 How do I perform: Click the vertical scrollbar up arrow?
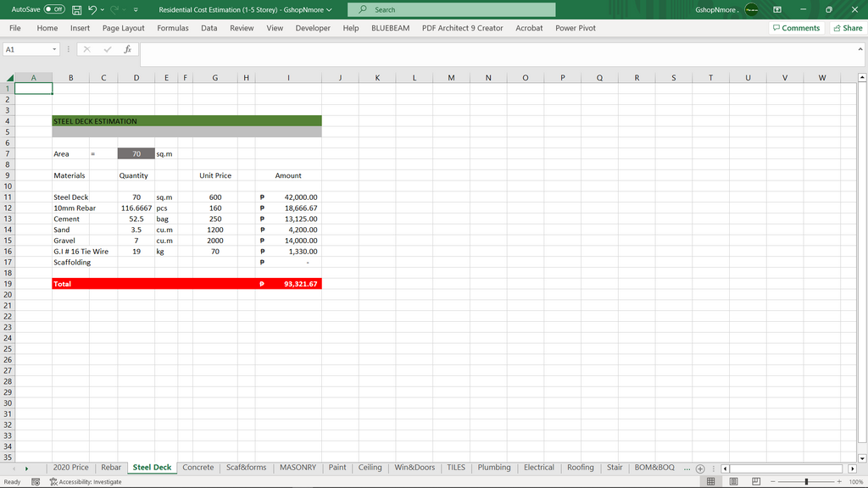pyautogui.click(x=862, y=77)
